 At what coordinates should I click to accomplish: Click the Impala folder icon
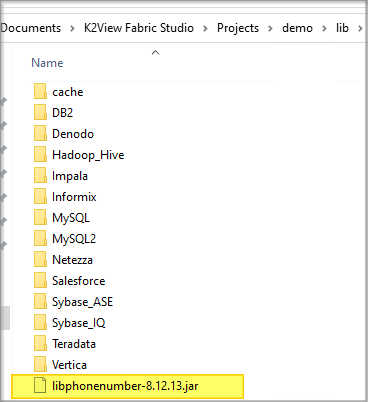[x=40, y=176]
